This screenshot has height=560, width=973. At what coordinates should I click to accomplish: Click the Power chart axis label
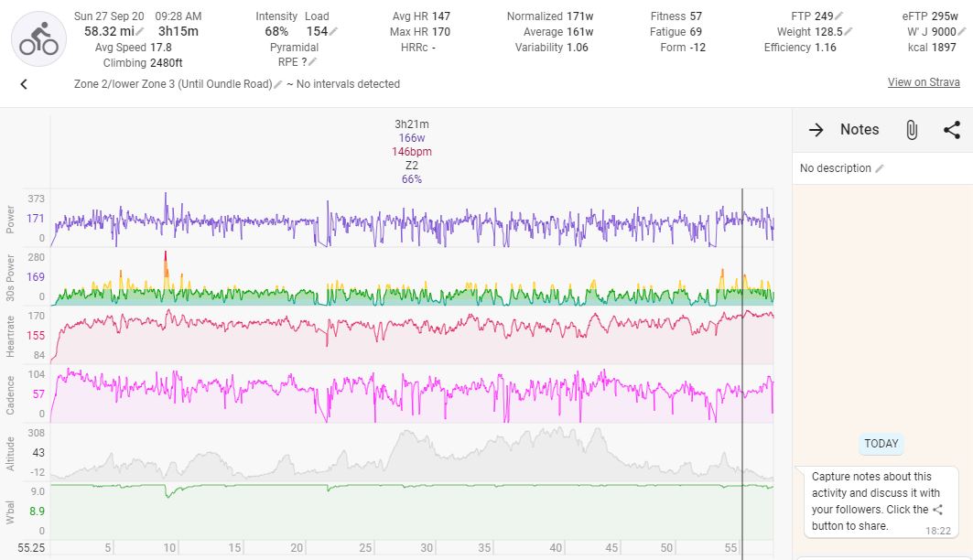click(10, 219)
